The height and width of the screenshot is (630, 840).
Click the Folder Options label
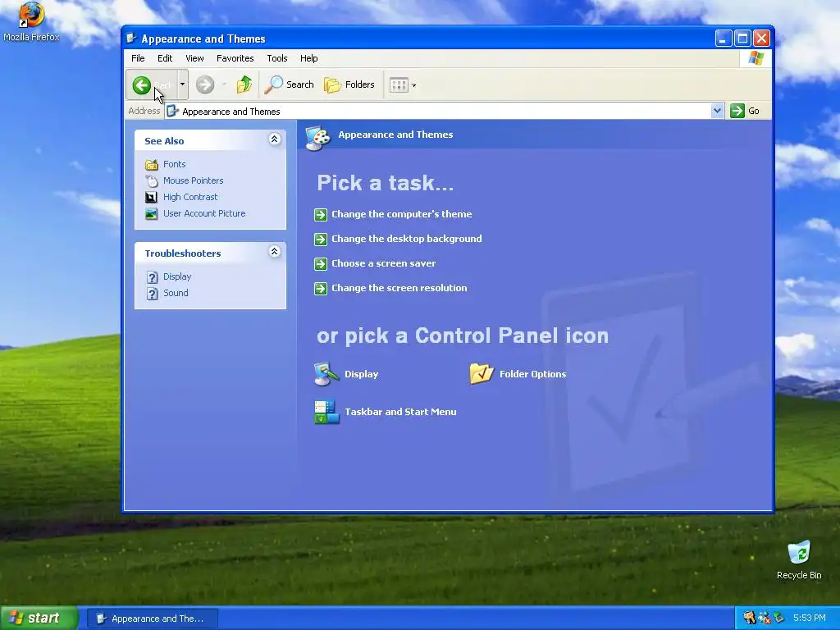532,374
